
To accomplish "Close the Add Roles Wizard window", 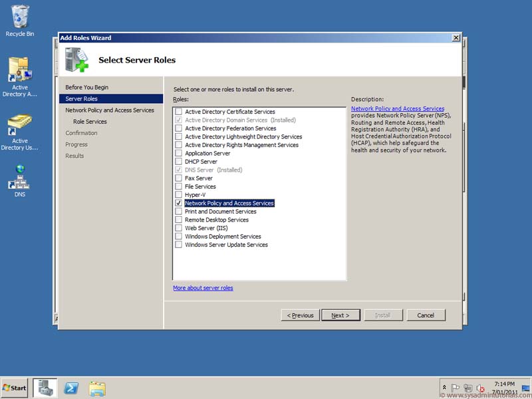I will [456, 38].
